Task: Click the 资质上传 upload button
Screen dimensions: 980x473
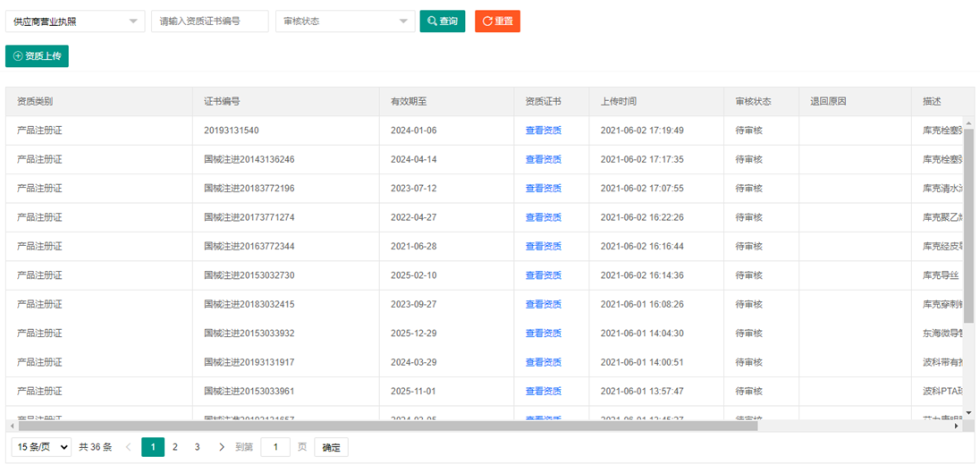Action: pos(37,56)
